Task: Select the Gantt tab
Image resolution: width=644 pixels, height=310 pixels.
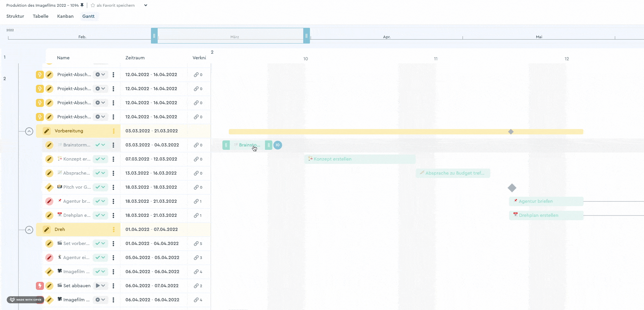Action: pyautogui.click(x=89, y=16)
